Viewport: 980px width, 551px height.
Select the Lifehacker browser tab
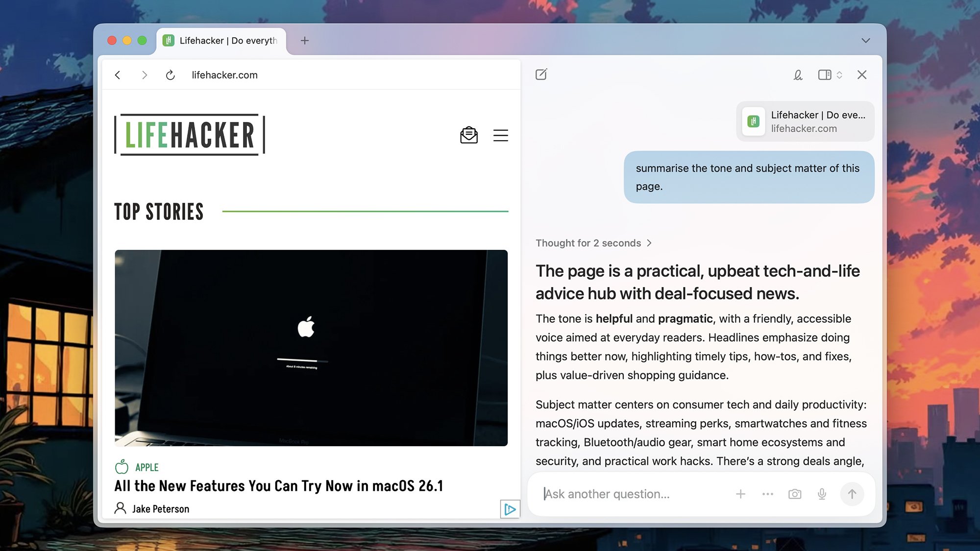221,41
